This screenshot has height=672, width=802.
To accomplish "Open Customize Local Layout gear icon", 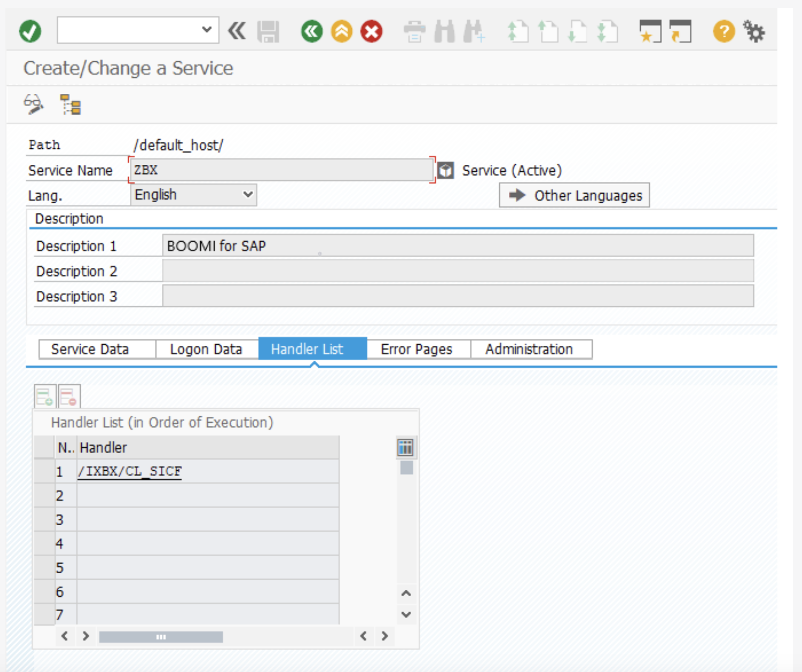I will point(754,32).
